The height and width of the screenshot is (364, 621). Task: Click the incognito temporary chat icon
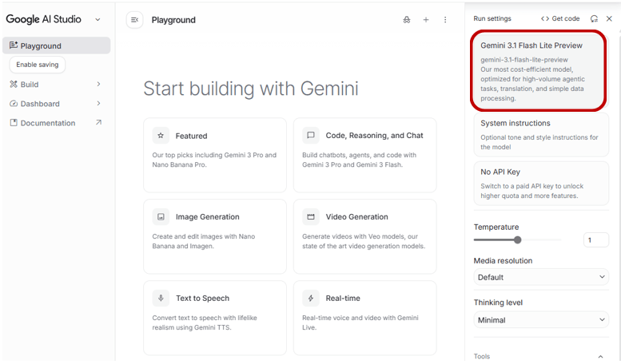click(x=407, y=20)
